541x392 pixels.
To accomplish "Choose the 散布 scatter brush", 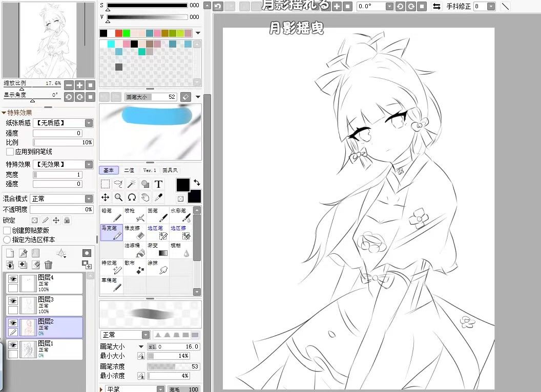I will click(x=135, y=267).
